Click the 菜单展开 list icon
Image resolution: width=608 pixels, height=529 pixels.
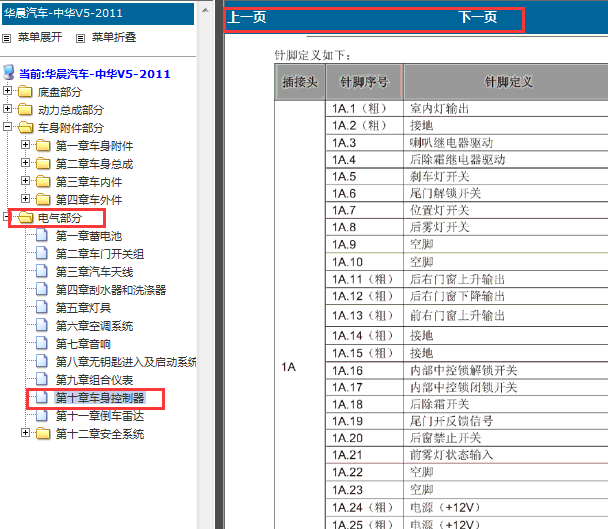7,38
